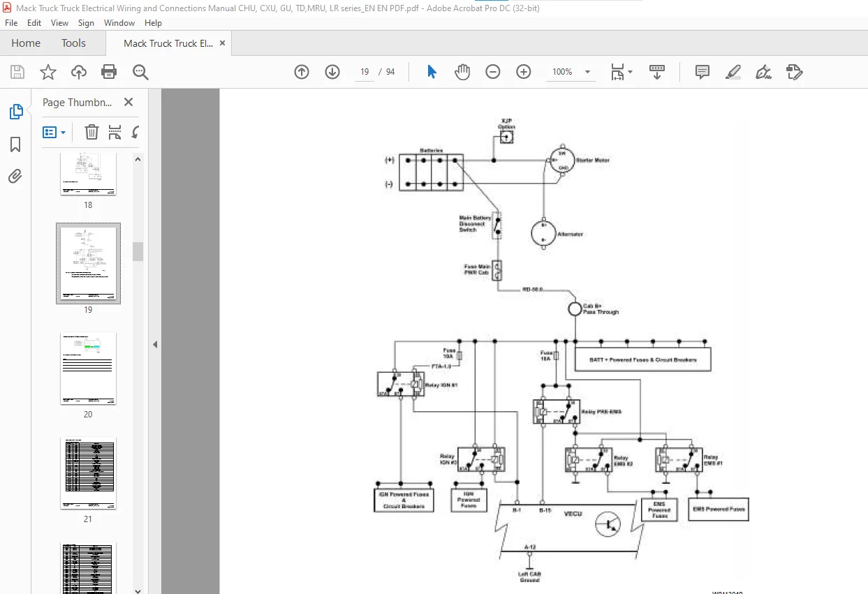The image size is (868, 594).
Task: Open the Window menu
Action: pyautogui.click(x=119, y=23)
